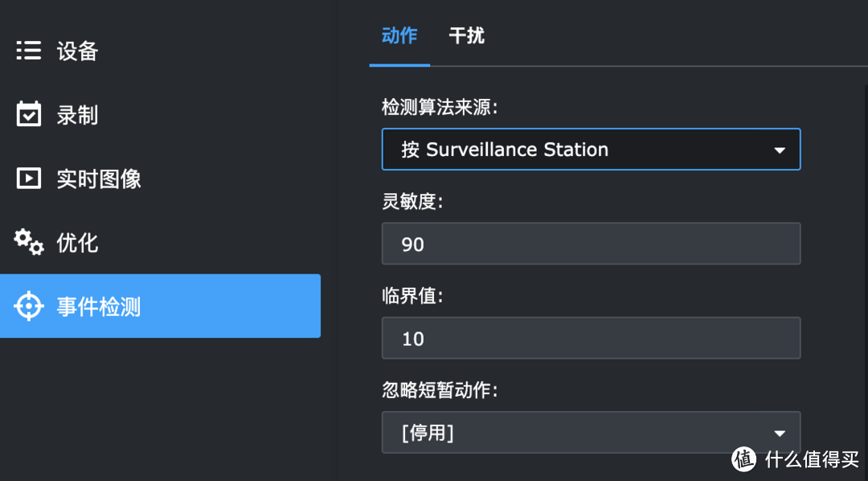Image resolution: width=868 pixels, height=481 pixels.
Task: Navigate to 录制 settings
Action: [x=78, y=114]
